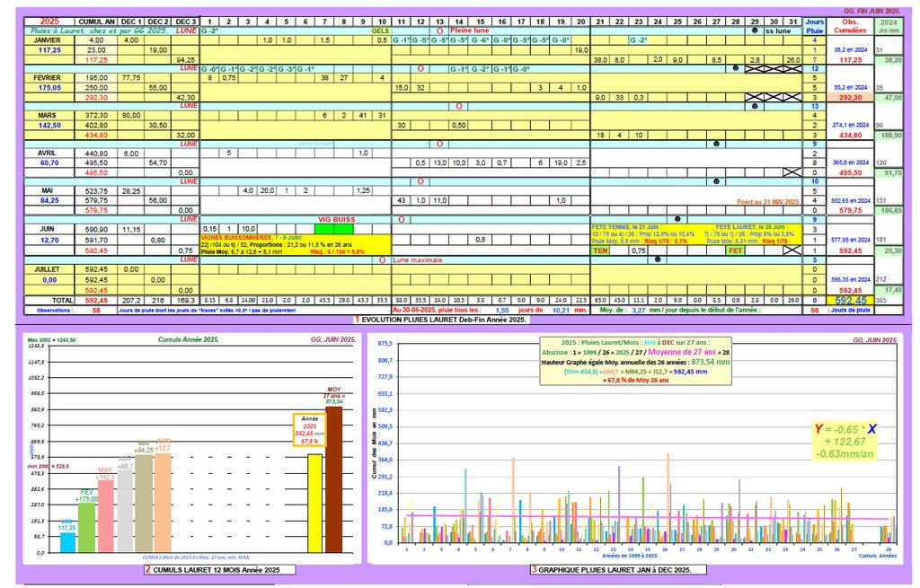Click the large yellow 592,45 total cell

click(853, 300)
